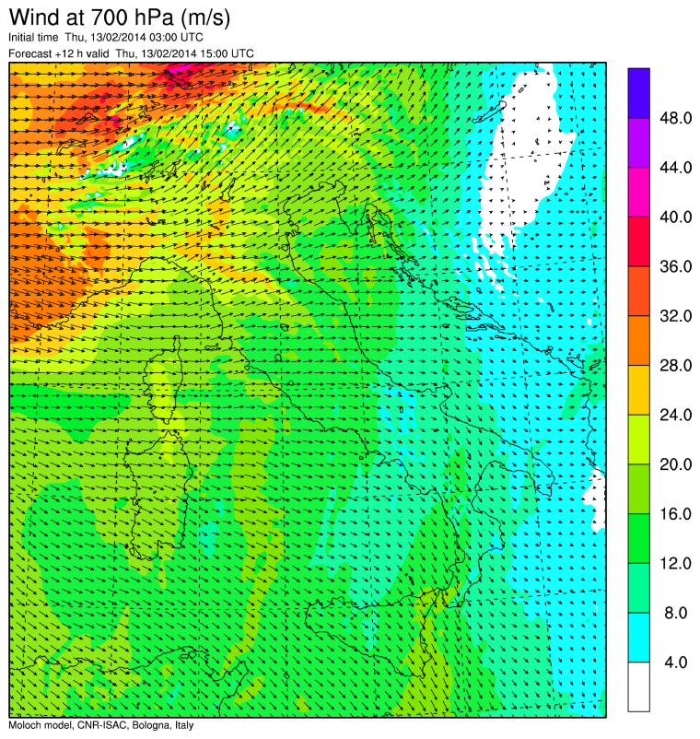The height and width of the screenshot is (739, 700).
Task: Click the 28.0 colorbar label
Action: point(675,365)
